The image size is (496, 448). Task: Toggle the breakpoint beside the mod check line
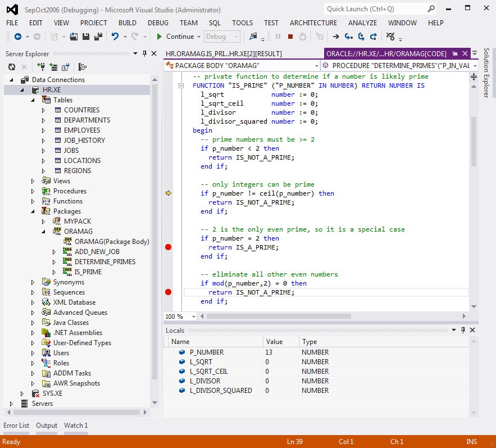pos(167,292)
